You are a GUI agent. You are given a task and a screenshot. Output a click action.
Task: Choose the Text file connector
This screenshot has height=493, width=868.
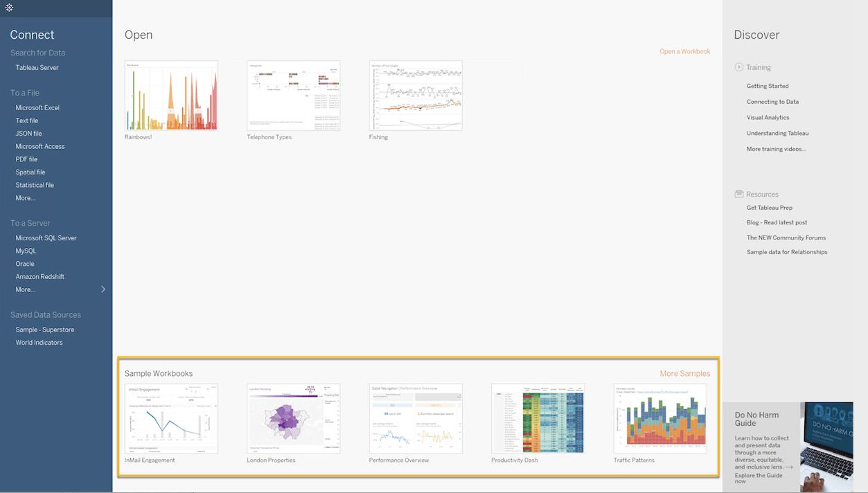pyautogui.click(x=27, y=120)
